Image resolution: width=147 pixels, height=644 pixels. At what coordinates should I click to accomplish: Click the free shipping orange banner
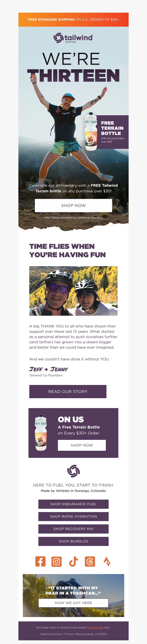point(73,19)
